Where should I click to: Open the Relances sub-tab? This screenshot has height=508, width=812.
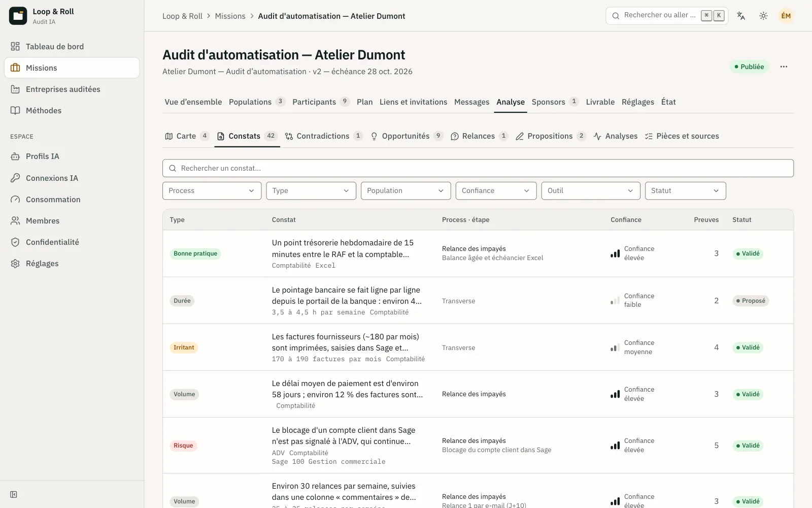(479, 136)
